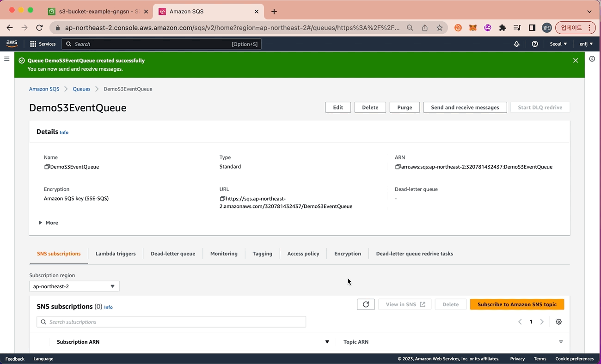Open the Tagging tab
Viewport: 601px width, 364px height.
click(x=263, y=254)
